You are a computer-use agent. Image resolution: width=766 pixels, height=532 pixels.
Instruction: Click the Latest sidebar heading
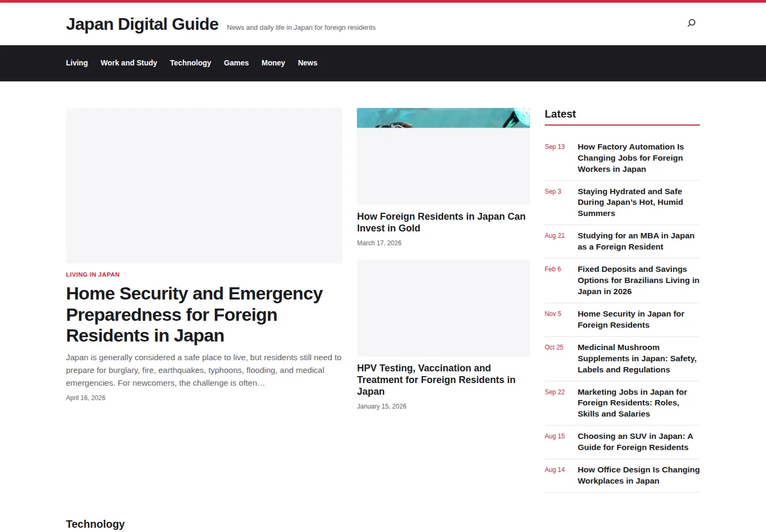click(560, 114)
